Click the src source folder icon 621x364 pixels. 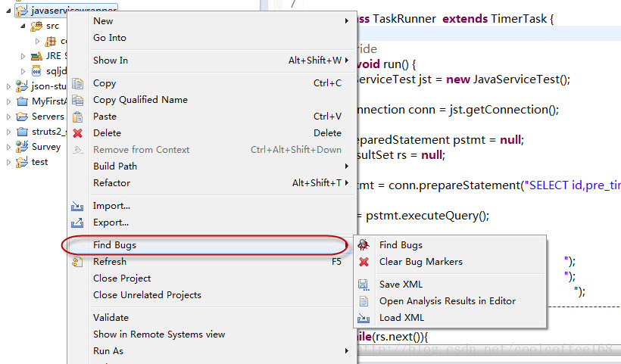click(36, 26)
